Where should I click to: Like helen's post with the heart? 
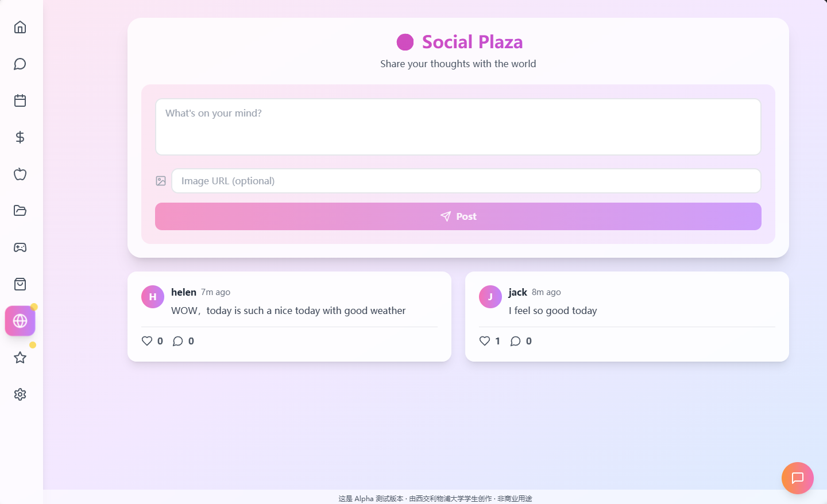[x=147, y=341]
